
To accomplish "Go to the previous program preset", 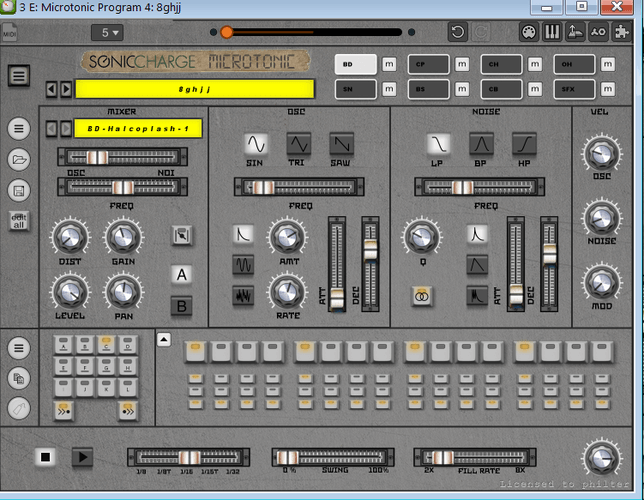I will coord(51,89).
